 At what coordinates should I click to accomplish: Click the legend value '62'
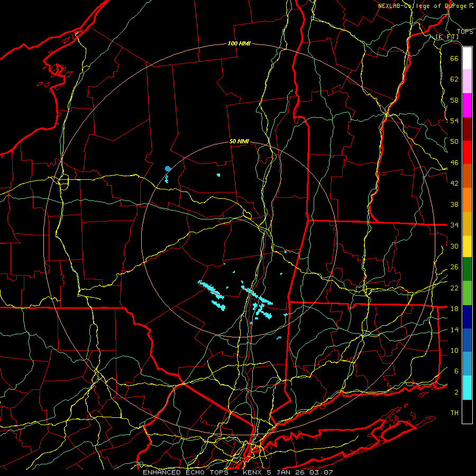(454, 79)
